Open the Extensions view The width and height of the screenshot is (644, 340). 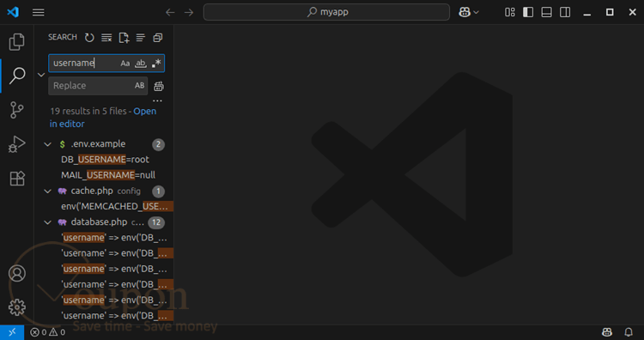17,179
